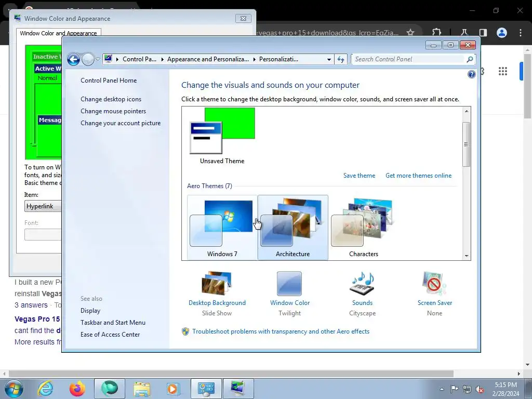Open Chrome extensions puzzle icon
The width and height of the screenshot is (532, 399).
(x=436, y=32)
